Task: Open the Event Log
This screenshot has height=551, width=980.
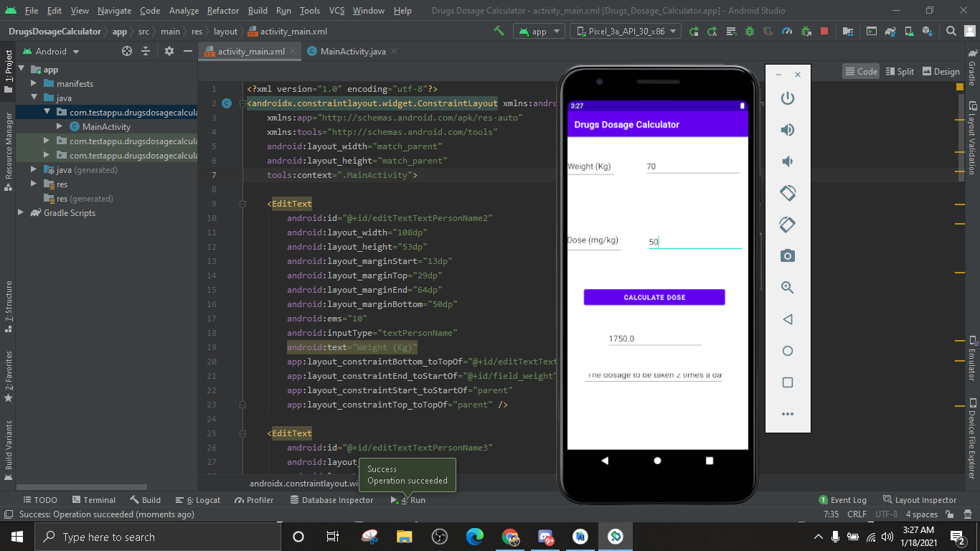Action: pos(843,500)
